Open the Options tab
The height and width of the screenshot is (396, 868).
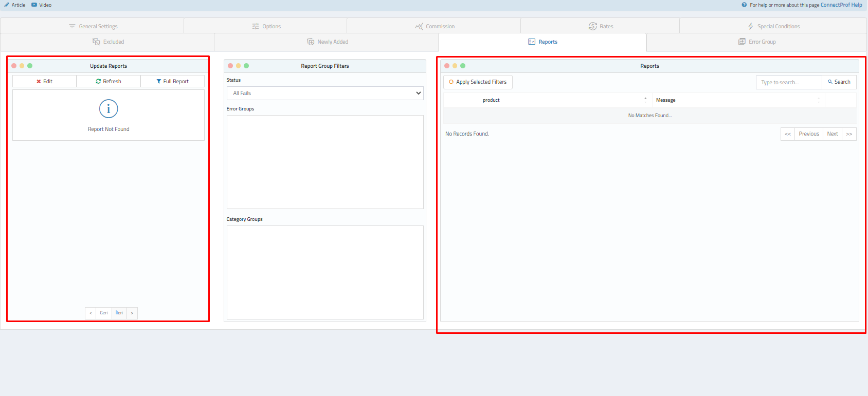[x=266, y=26]
